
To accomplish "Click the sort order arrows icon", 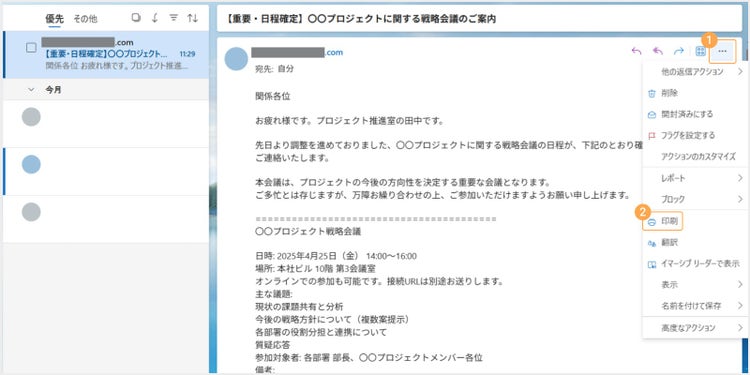I will pyautogui.click(x=193, y=18).
